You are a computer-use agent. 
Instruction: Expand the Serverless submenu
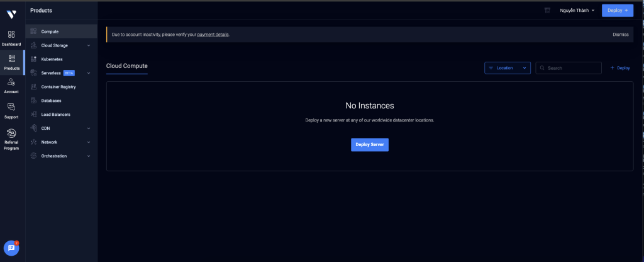tap(88, 73)
